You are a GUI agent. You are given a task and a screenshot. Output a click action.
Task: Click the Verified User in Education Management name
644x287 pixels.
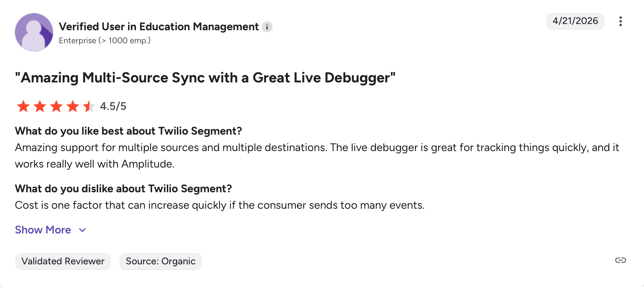point(159,26)
